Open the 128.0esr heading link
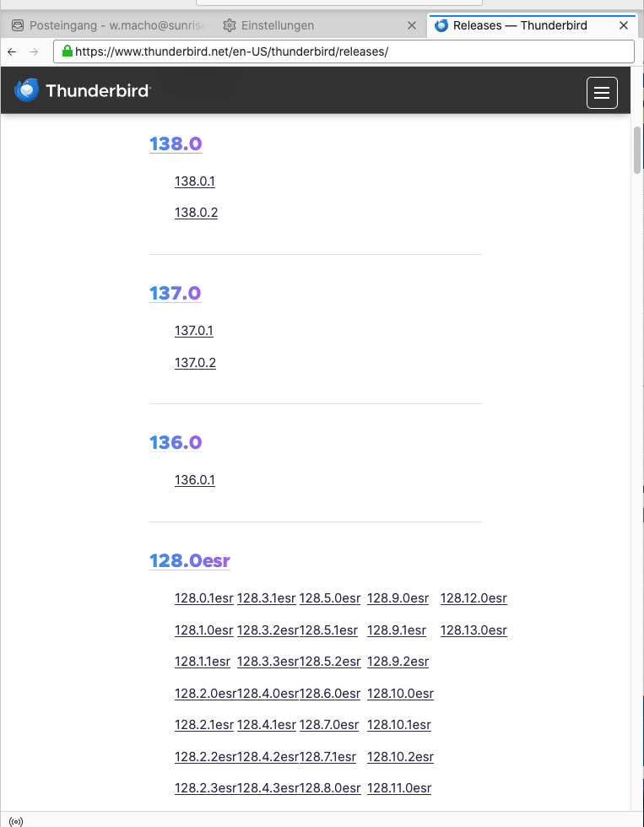 190,561
